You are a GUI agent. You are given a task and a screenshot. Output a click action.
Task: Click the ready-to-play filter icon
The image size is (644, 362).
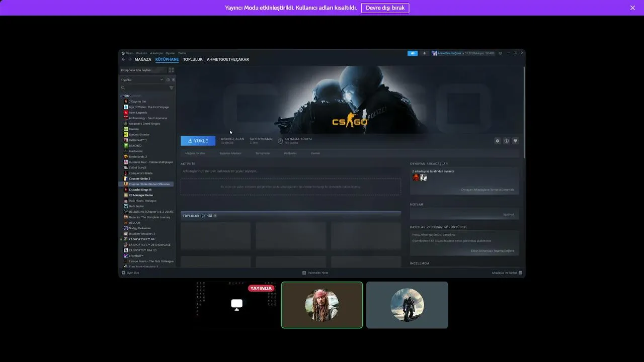(x=173, y=80)
